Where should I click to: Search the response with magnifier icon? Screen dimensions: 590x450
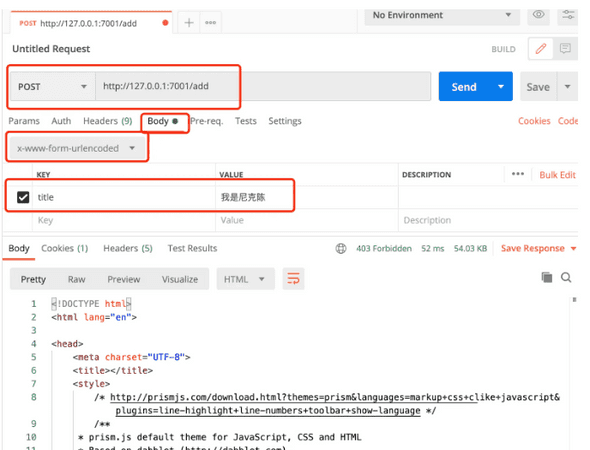tap(566, 278)
